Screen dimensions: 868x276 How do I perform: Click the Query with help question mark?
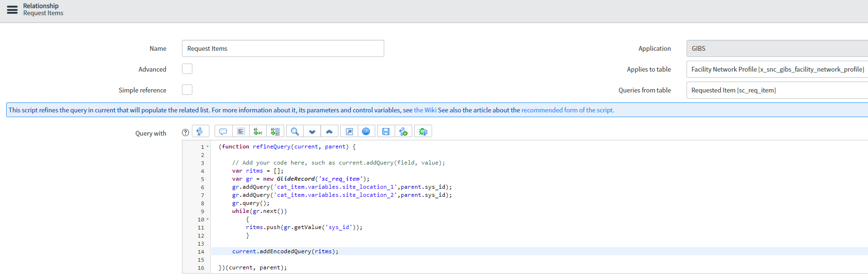(186, 133)
